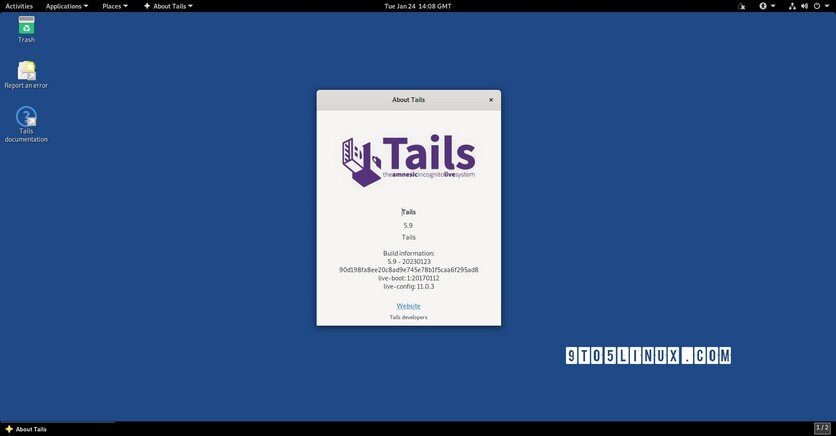Close the About Tails dialog
This screenshot has height=436, width=836.
[491, 100]
